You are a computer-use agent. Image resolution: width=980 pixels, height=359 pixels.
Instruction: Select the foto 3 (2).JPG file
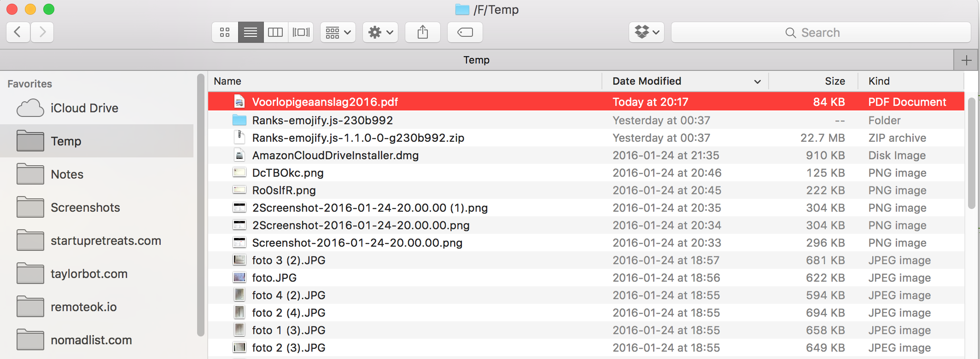point(586,260)
